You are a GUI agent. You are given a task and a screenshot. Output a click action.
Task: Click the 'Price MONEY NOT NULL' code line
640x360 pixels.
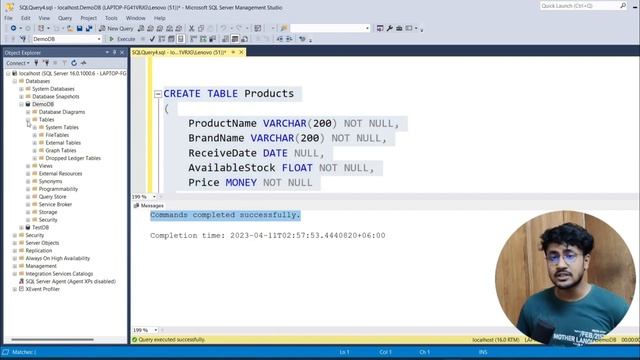[250, 182]
